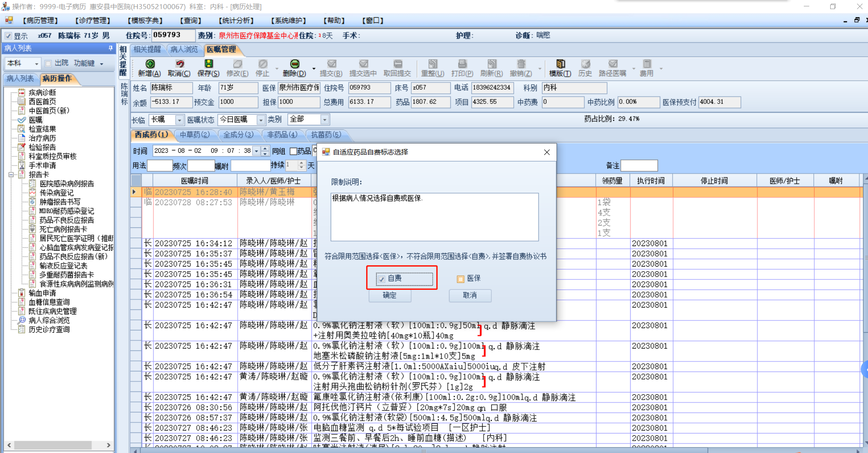This screenshot has height=453, width=868.
Task: Open the 历史 history icon
Action: tap(585, 64)
